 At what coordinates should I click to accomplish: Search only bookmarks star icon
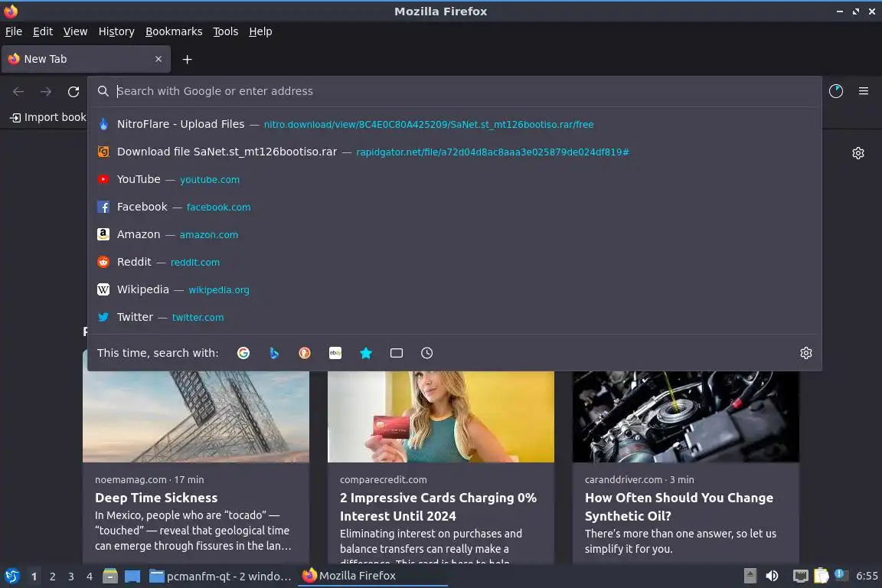point(366,353)
